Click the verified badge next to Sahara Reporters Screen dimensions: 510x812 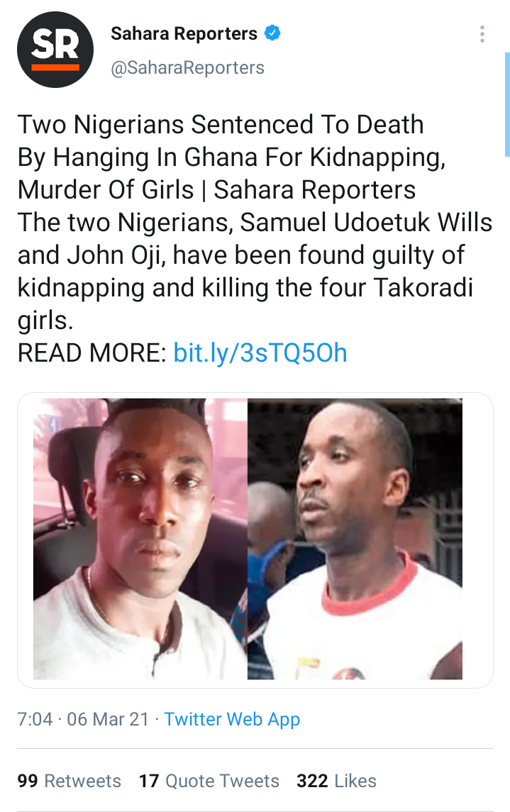[x=272, y=33]
